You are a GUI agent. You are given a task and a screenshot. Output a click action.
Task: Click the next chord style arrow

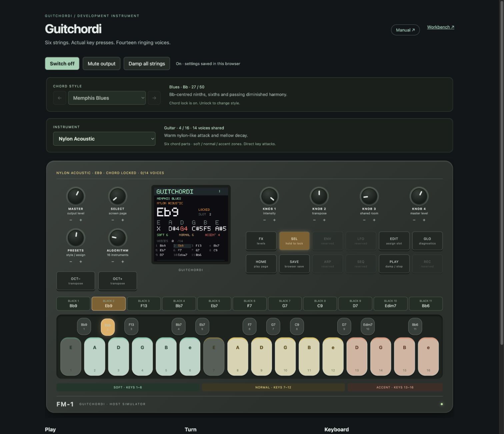pos(154,98)
